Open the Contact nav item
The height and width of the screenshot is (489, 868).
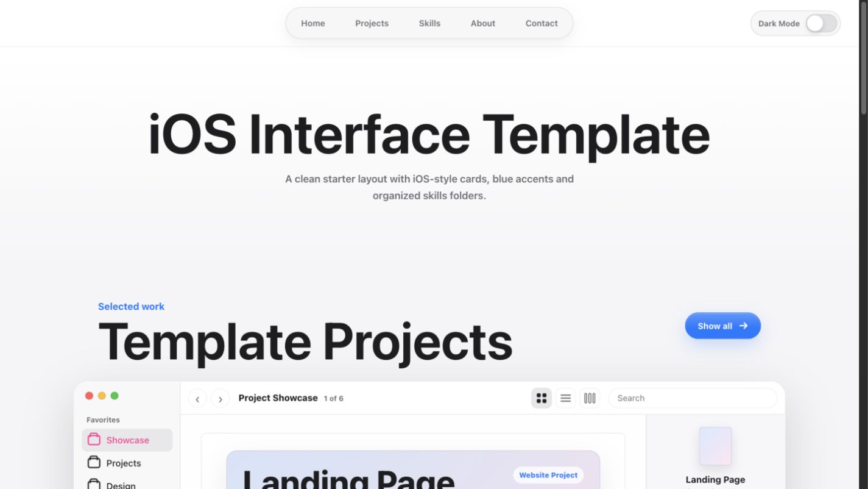[x=542, y=23]
